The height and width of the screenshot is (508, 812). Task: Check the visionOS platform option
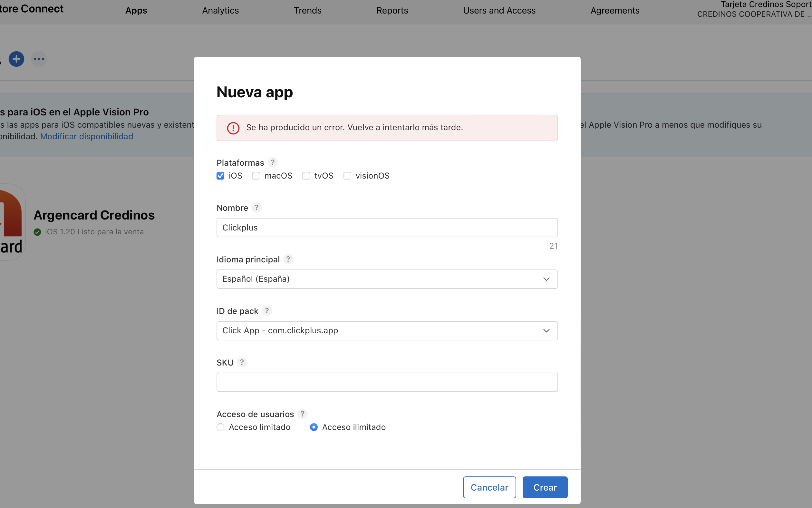347,176
